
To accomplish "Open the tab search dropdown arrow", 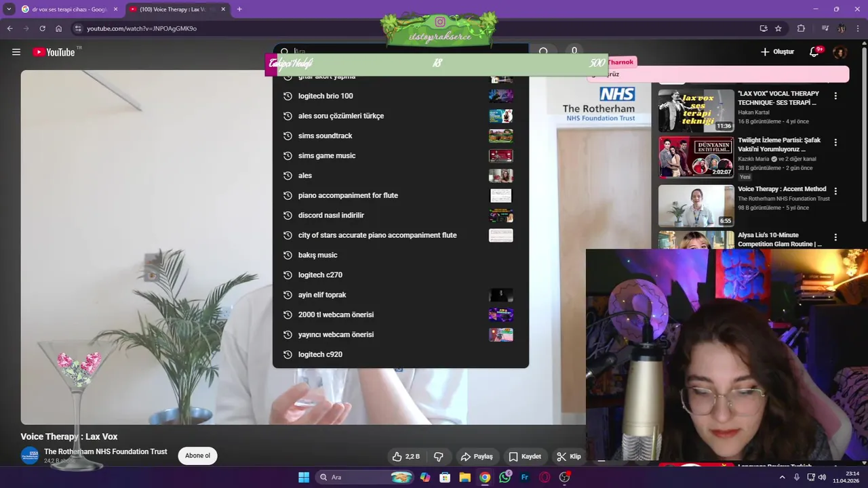I will pyautogui.click(x=9, y=9).
